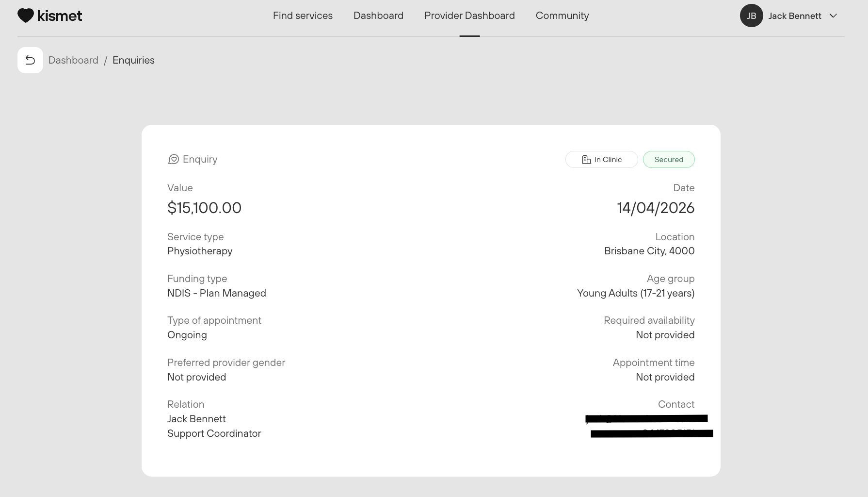Click the Support Coordinator text
Viewport: 868px width, 497px height.
click(x=214, y=433)
